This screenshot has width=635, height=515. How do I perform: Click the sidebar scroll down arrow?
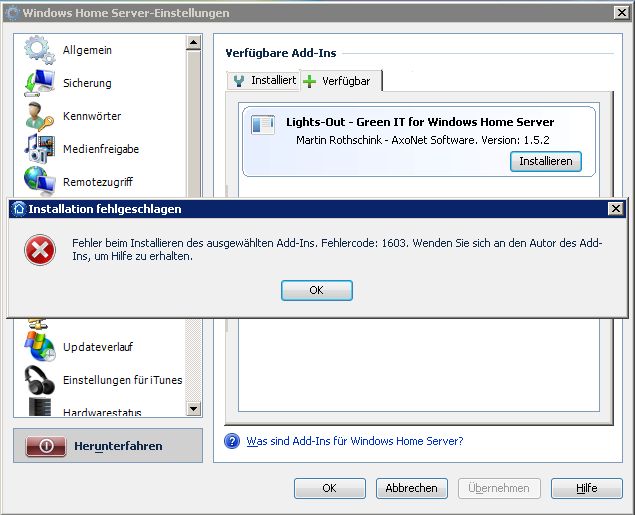point(194,409)
